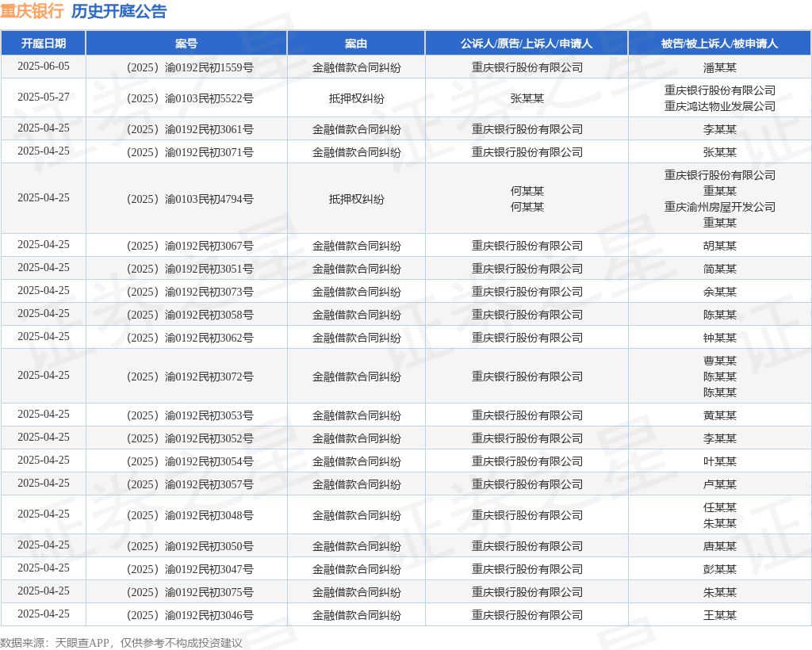Click case number 渝0192民初3073号
812x650 pixels.
pos(209,292)
